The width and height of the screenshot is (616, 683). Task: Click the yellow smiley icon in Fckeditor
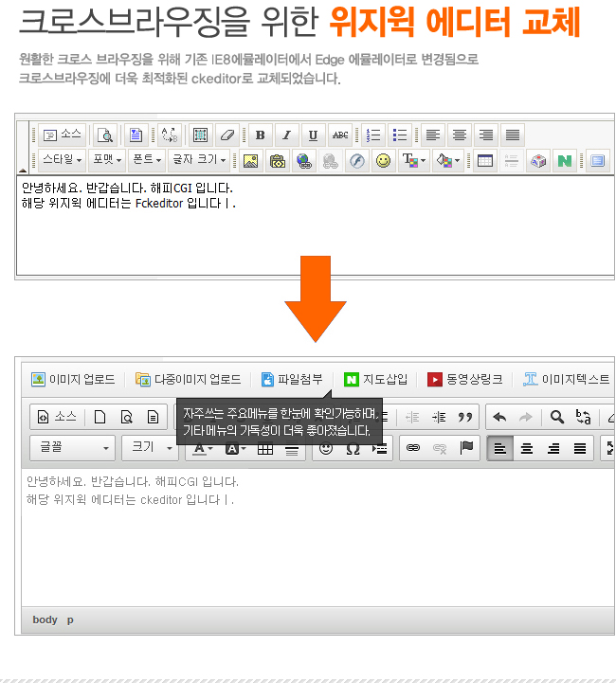coord(384,161)
